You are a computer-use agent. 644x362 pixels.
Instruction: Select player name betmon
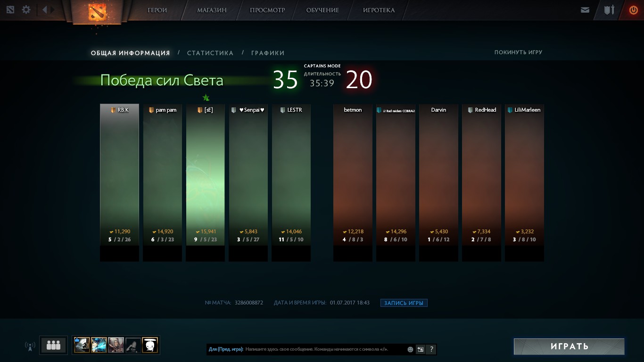[x=353, y=110]
